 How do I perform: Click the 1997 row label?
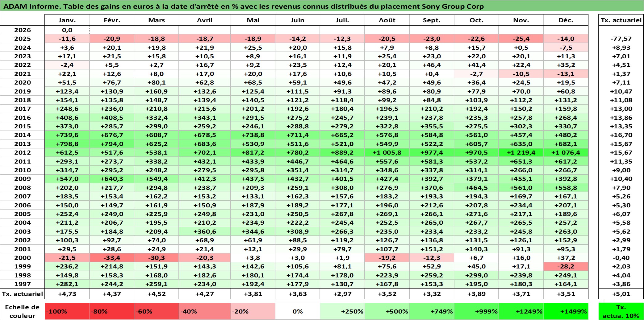point(23,284)
